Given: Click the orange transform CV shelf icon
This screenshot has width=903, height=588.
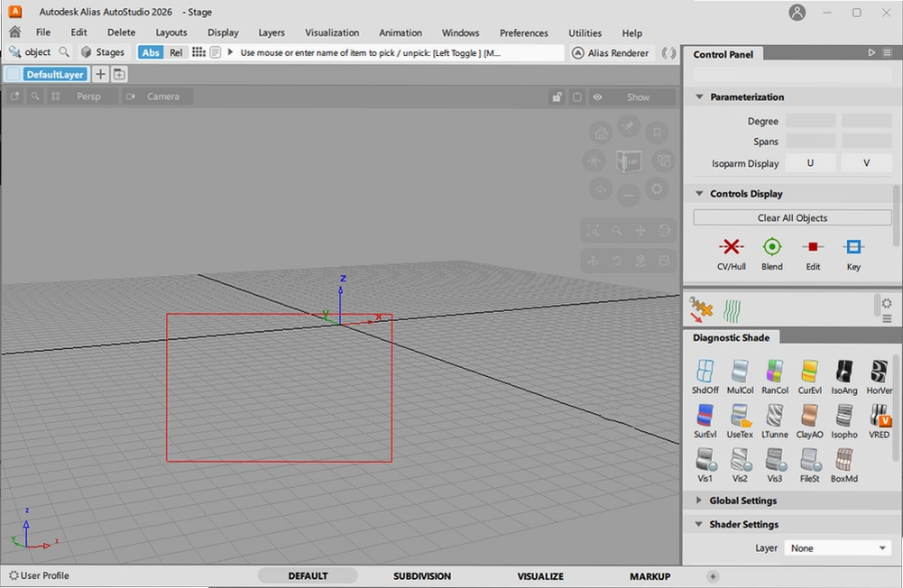Looking at the screenshot, I should (x=701, y=310).
